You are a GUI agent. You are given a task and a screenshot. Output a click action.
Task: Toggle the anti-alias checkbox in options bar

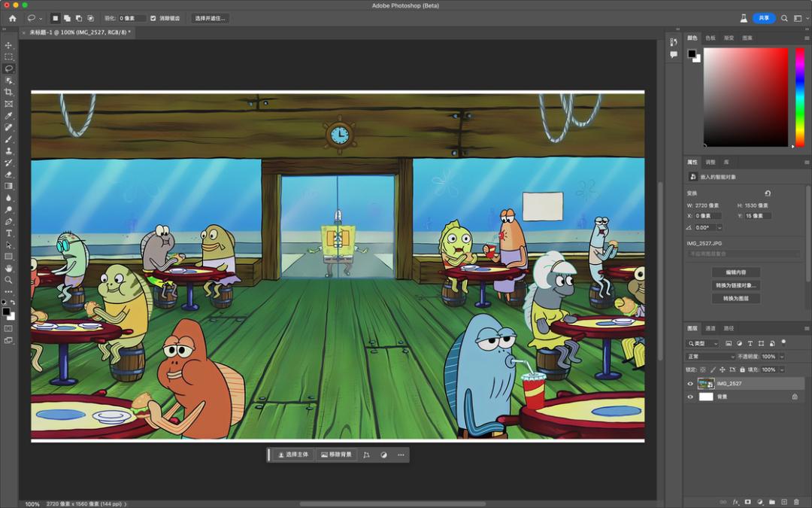tap(153, 18)
